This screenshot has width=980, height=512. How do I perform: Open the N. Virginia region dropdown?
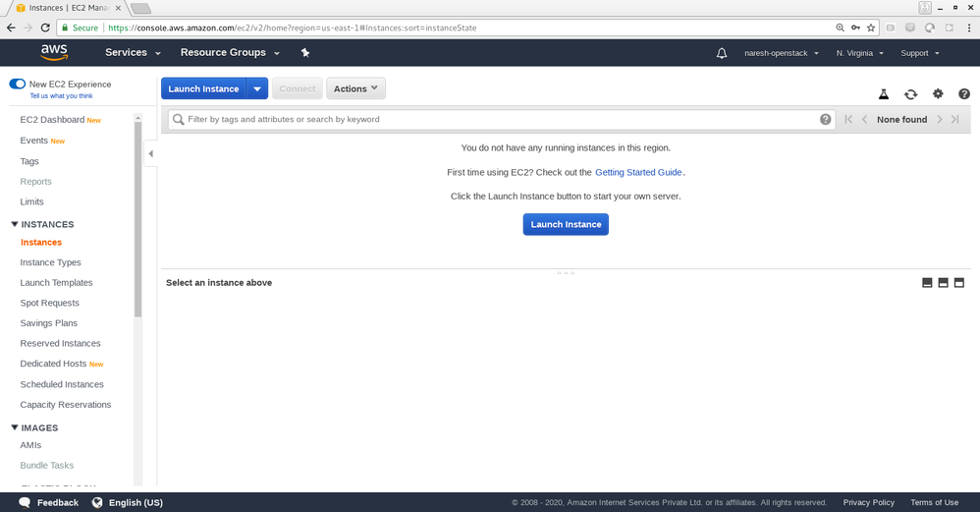pyautogui.click(x=860, y=53)
